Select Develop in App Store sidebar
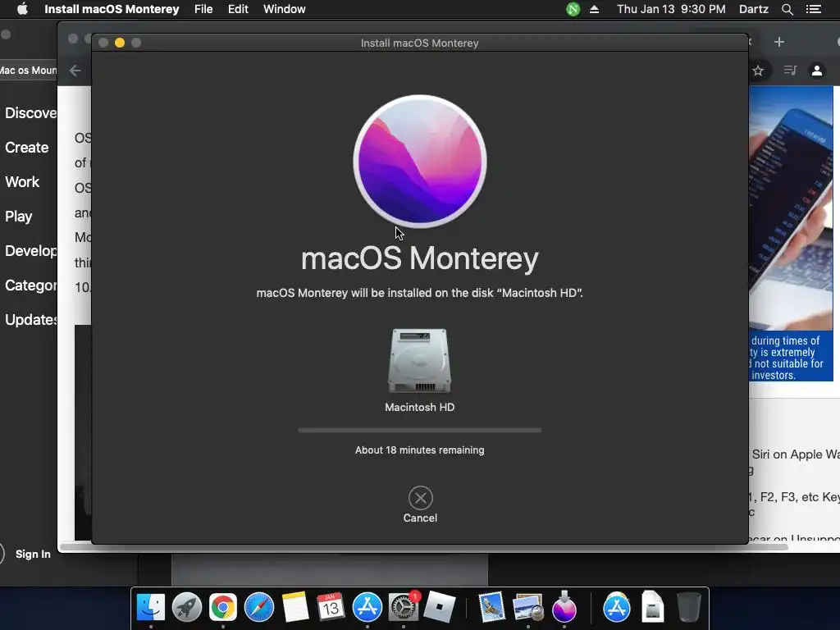This screenshot has width=840, height=630. click(30, 251)
